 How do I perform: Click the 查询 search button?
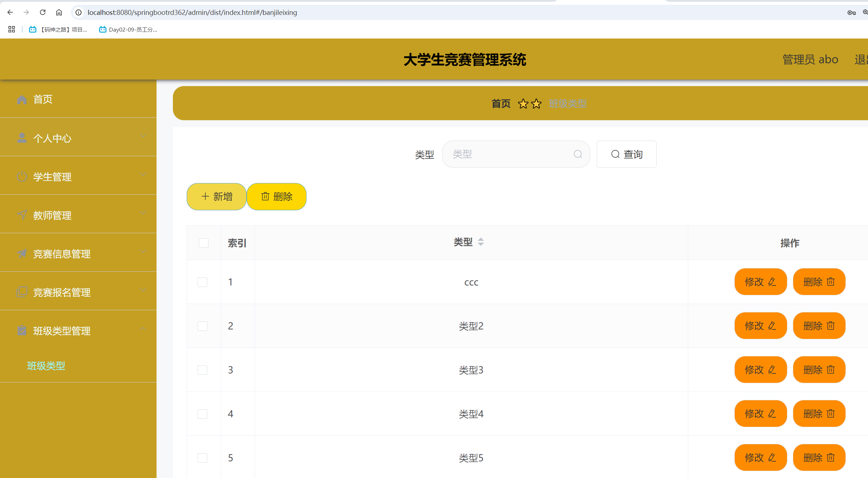[x=626, y=154]
